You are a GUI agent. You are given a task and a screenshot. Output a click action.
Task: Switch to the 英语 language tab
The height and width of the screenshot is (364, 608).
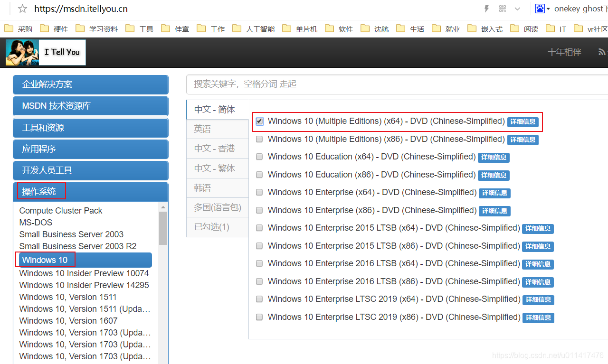coord(218,129)
